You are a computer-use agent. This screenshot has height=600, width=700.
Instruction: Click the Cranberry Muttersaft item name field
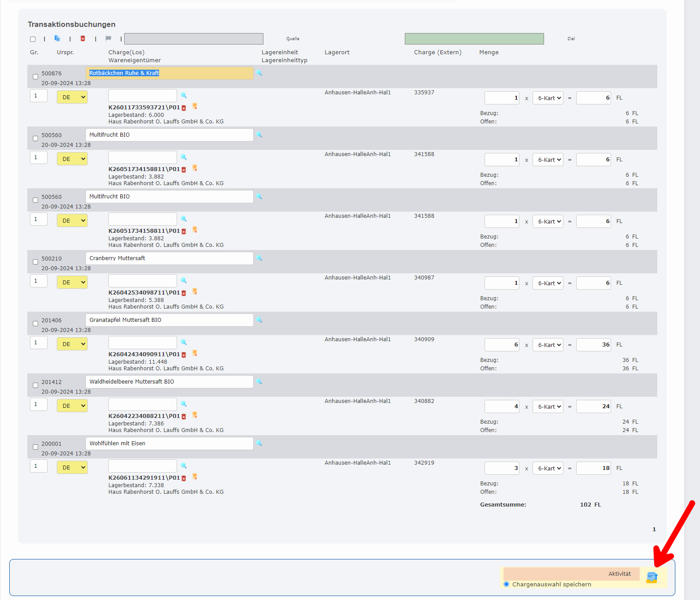point(169,258)
